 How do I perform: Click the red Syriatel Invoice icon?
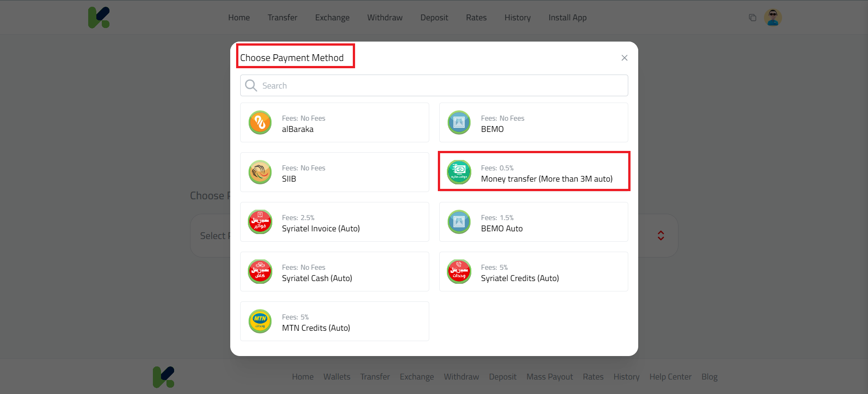click(260, 222)
